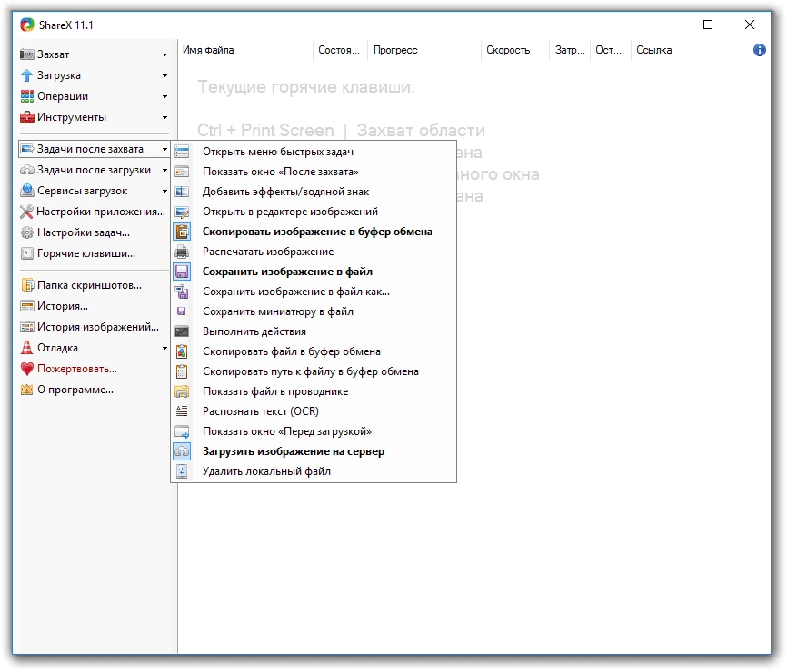787x672 pixels.
Task: Open История изображений...
Action: (x=94, y=327)
